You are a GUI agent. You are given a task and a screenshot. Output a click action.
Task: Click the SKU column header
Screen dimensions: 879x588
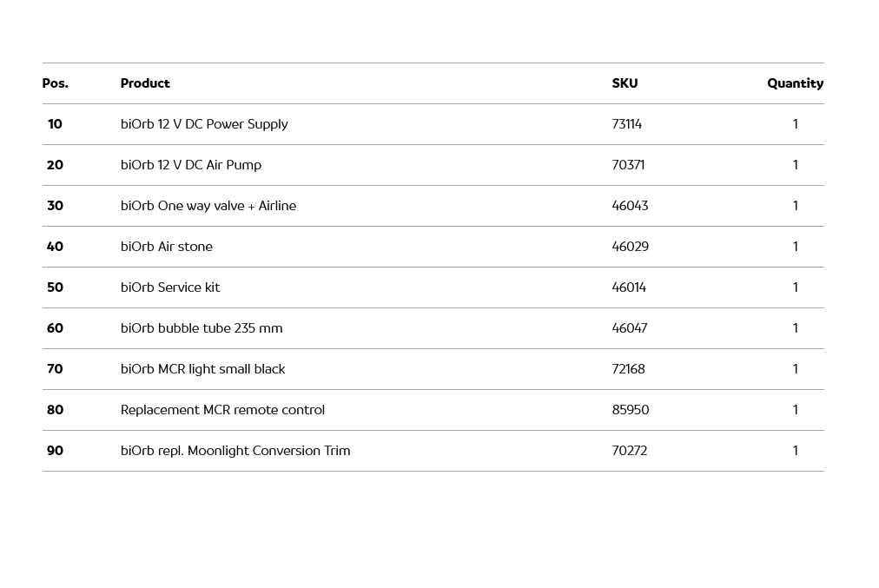pyautogui.click(x=625, y=83)
